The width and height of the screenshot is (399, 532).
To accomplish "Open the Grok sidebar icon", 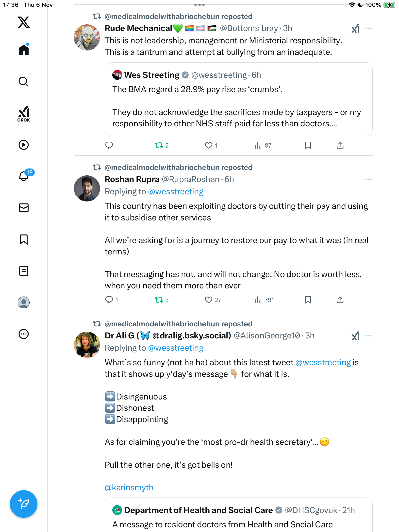I will [x=24, y=114].
